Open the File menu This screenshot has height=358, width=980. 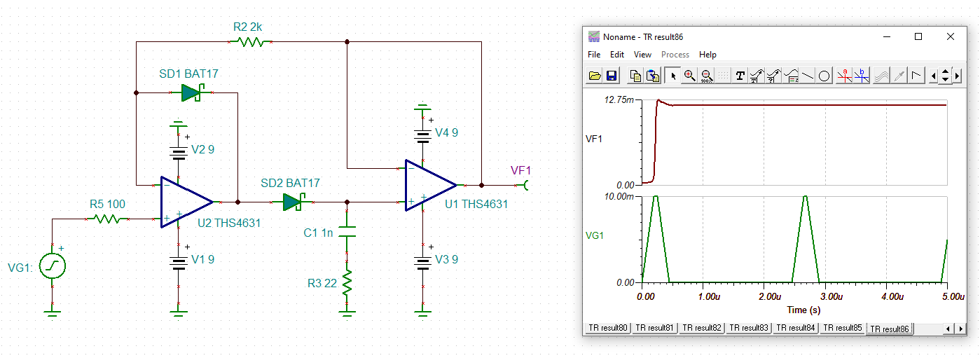point(594,55)
